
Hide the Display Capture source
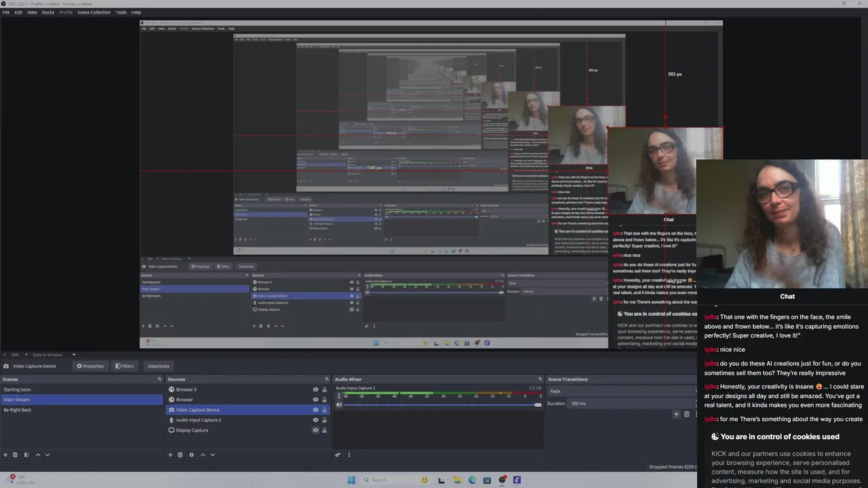(x=315, y=430)
